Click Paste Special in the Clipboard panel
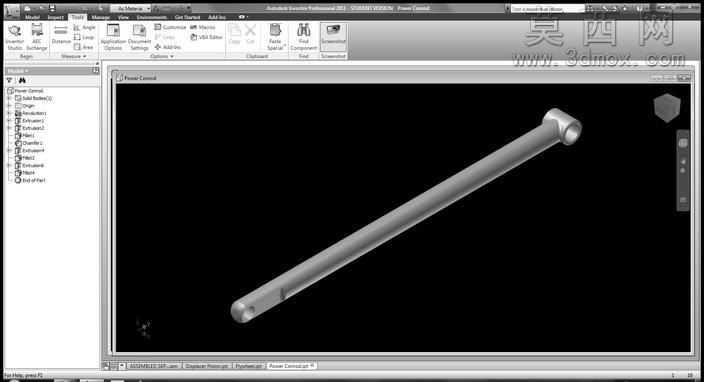This screenshot has width=704, height=382. [x=275, y=37]
